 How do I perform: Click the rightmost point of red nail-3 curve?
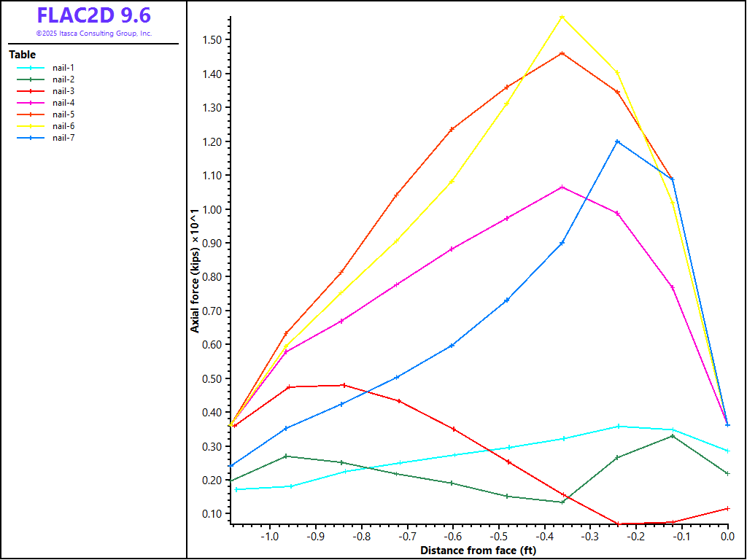tap(727, 508)
